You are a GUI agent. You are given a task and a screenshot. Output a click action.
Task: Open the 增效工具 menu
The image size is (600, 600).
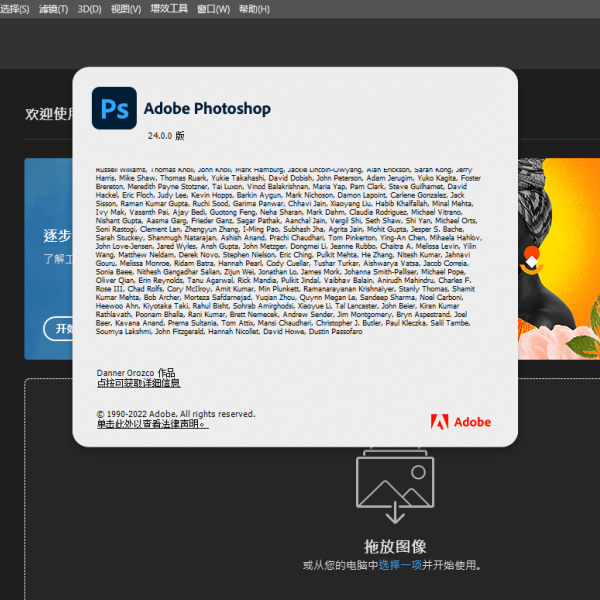pyautogui.click(x=168, y=9)
